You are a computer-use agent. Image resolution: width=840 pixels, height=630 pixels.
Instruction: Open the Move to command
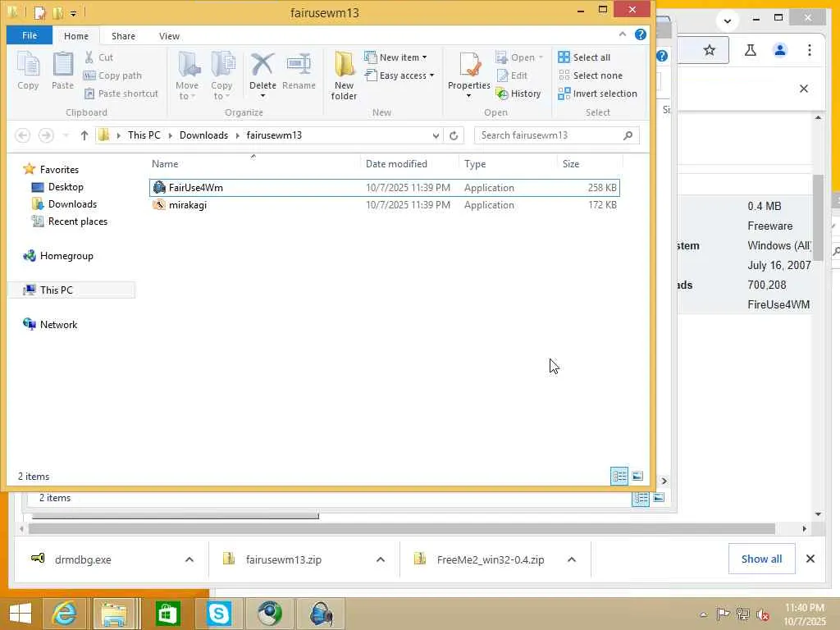[x=187, y=75]
